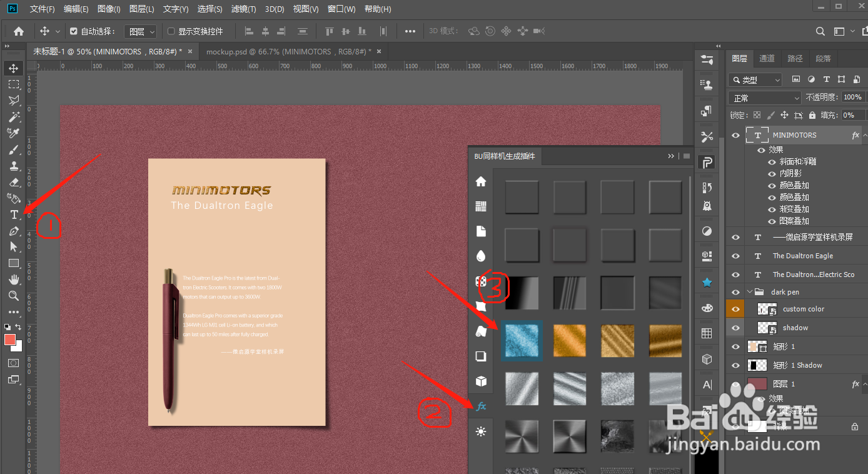Select the Path Selection tool
Screen dimensions: 868x474
14,247
